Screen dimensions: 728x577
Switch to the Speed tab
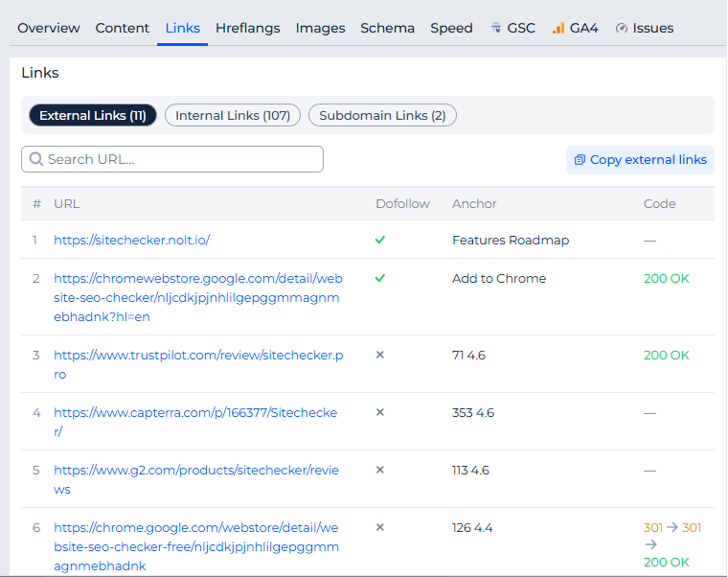point(451,28)
